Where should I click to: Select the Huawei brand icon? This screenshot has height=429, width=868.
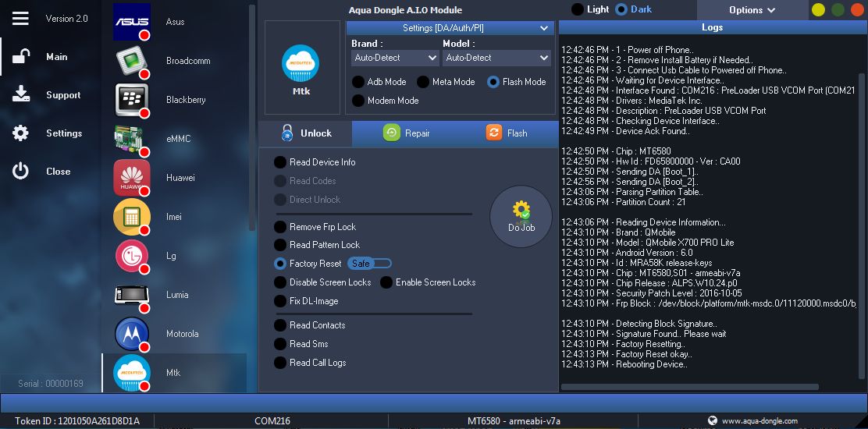tap(132, 178)
